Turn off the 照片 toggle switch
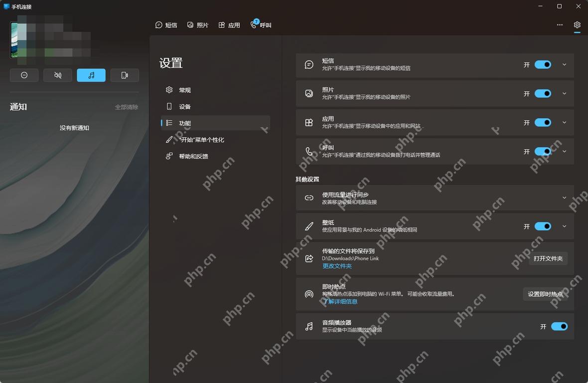Image resolution: width=588 pixels, height=383 pixels. (543, 93)
